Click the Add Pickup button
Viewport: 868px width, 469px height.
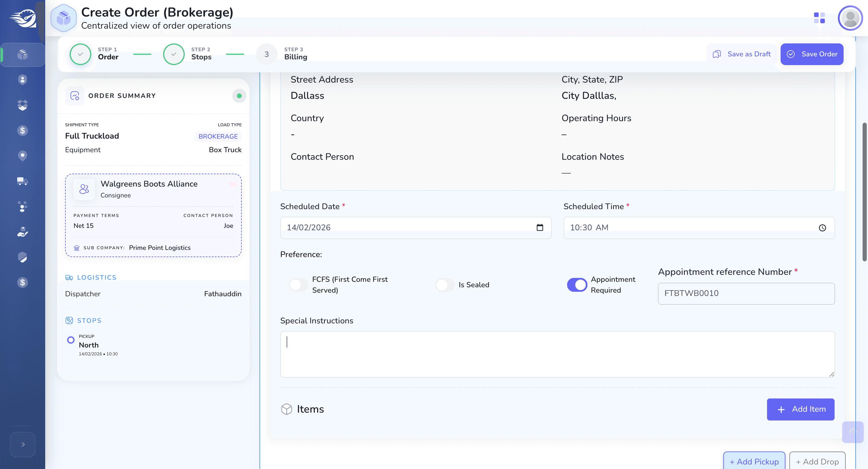click(x=754, y=461)
